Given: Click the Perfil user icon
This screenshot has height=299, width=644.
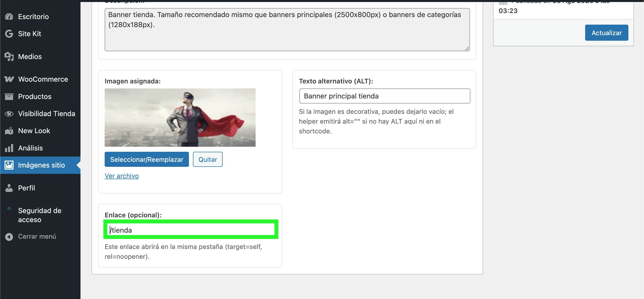Looking at the screenshot, I should point(9,188).
